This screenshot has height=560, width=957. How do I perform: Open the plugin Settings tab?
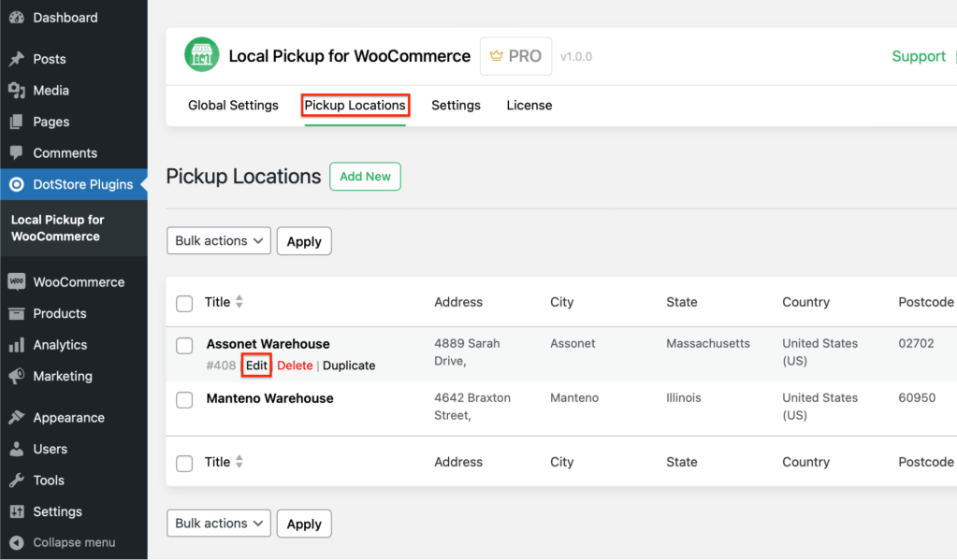456,105
